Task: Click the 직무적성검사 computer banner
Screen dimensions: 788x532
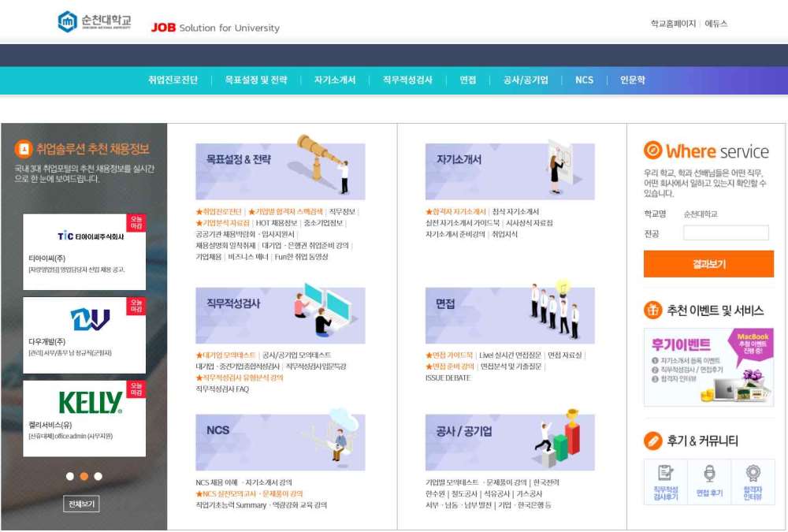Action: 280,315
